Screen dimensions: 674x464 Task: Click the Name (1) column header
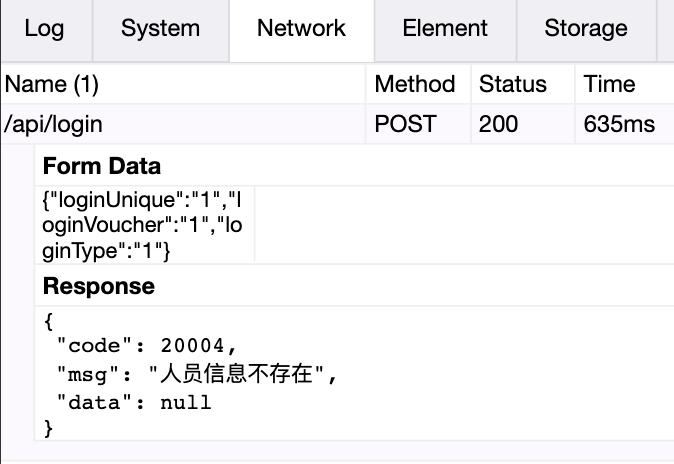coord(52,84)
